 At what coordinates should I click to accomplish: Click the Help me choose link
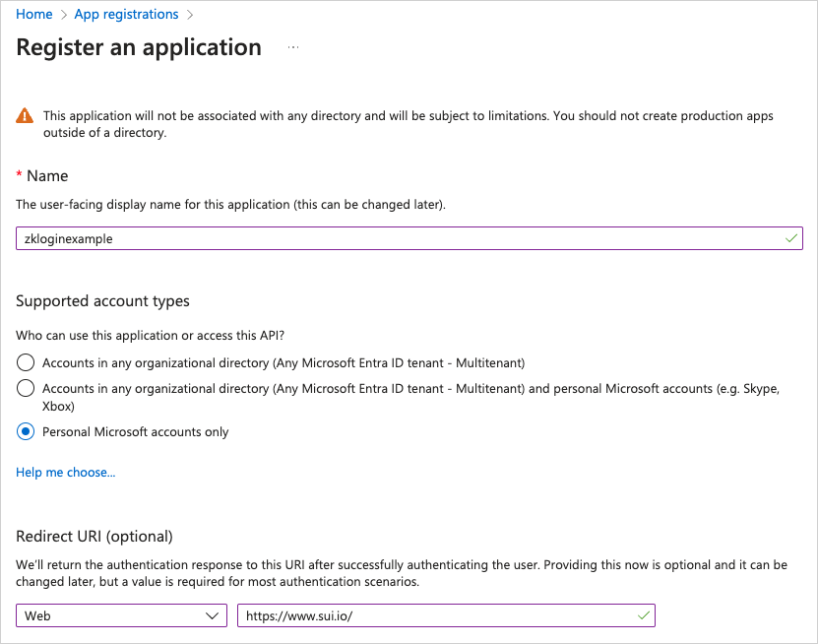point(65,472)
